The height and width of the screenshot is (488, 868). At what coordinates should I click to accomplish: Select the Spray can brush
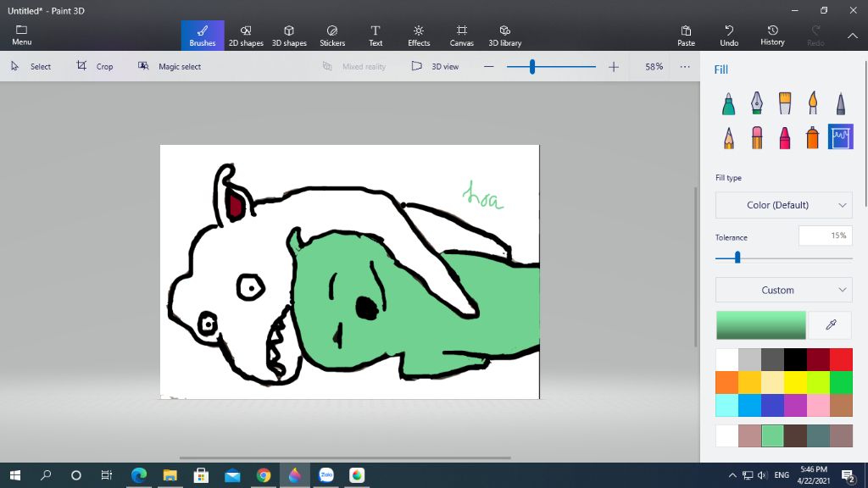813,137
